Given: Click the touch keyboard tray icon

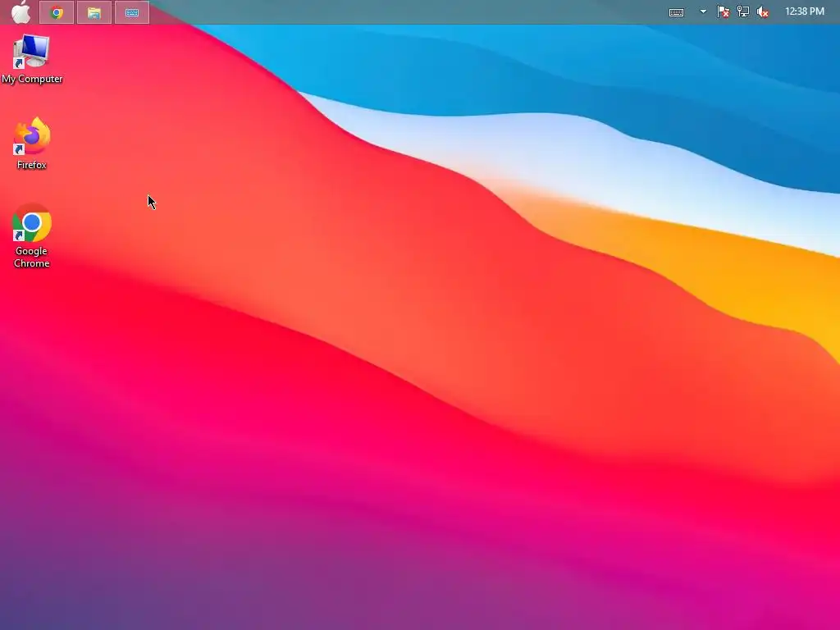Looking at the screenshot, I should tap(676, 11).
